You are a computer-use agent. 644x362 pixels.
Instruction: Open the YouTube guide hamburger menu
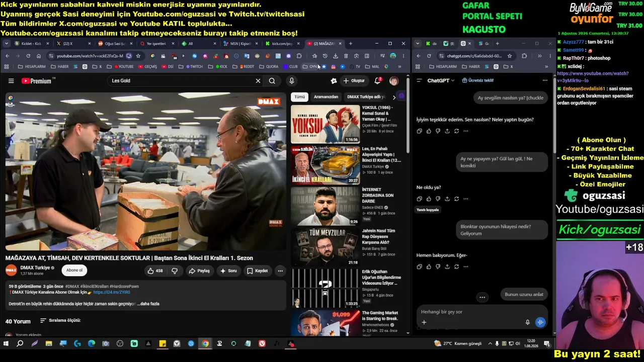[11, 81]
